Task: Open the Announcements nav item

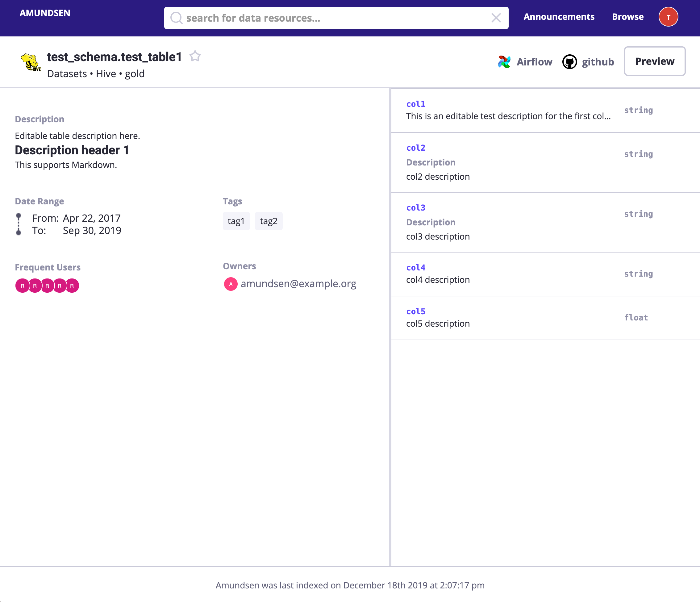Action: tap(559, 17)
